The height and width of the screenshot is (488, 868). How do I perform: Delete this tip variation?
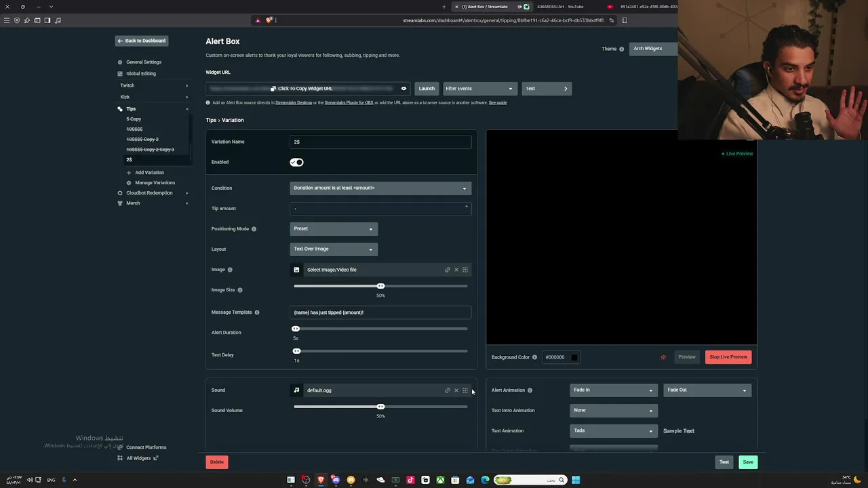tap(217, 462)
